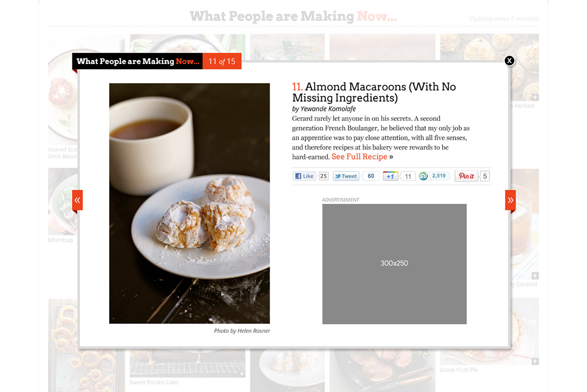Click the tweet count 60
The height and width of the screenshot is (392, 587).
click(371, 176)
